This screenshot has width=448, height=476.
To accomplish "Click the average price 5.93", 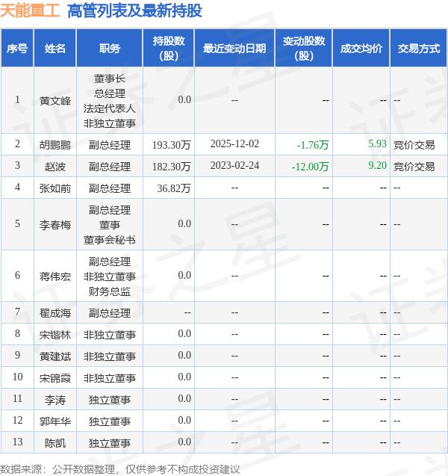I will pyautogui.click(x=377, y=143).
